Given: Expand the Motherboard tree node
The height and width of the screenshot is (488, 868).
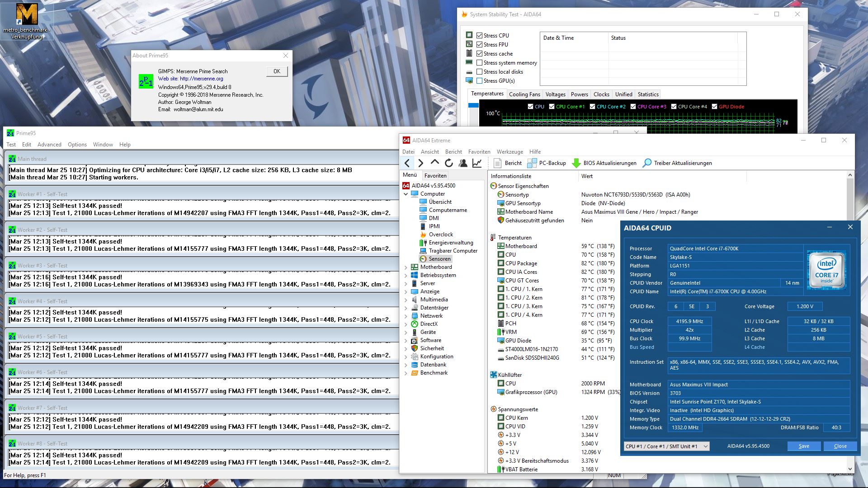Looking at the screenshot, I should [406, 267].
